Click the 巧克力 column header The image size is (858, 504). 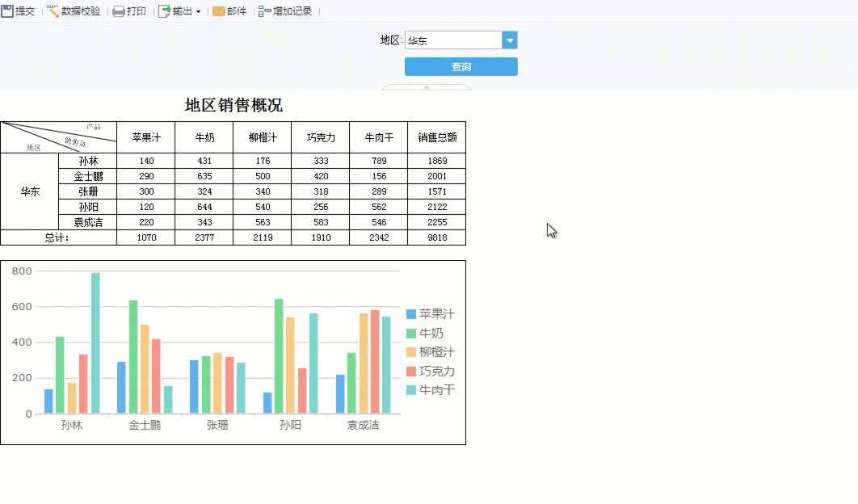click(321, 137)
